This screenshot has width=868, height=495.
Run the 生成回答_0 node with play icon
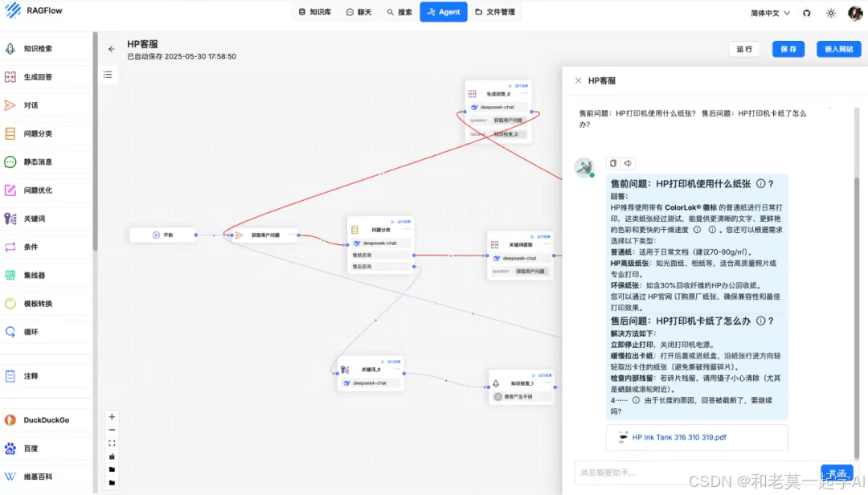[510, 86]
